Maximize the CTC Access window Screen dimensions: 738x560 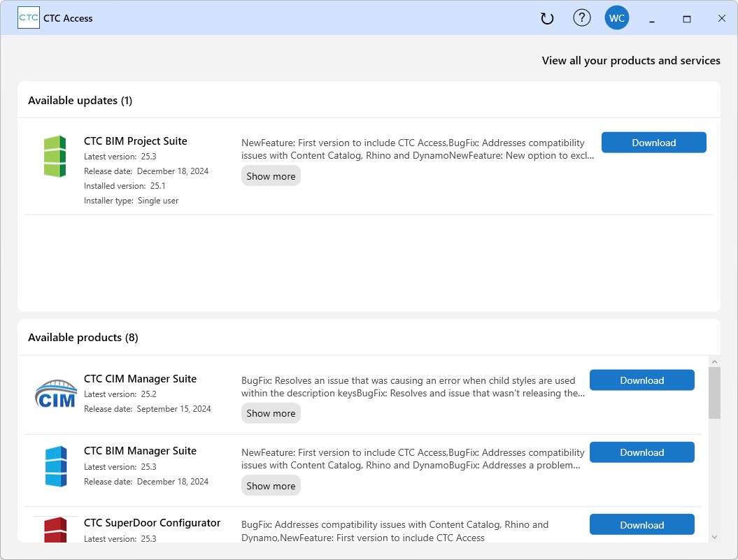click(687, 19)
